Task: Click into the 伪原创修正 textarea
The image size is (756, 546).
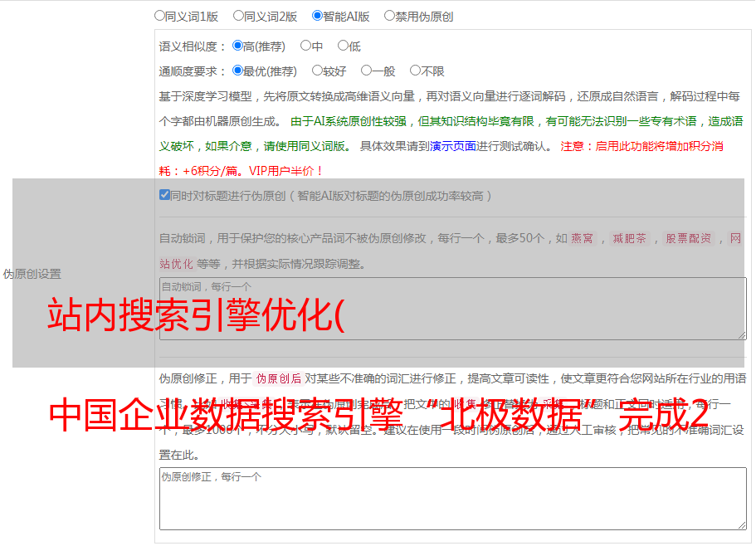Action: (453, 499)
